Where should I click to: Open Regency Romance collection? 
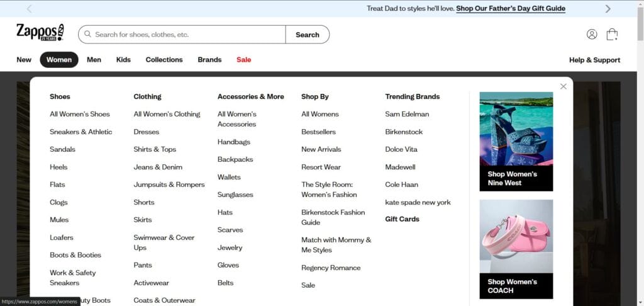click(x=331, y=268)
